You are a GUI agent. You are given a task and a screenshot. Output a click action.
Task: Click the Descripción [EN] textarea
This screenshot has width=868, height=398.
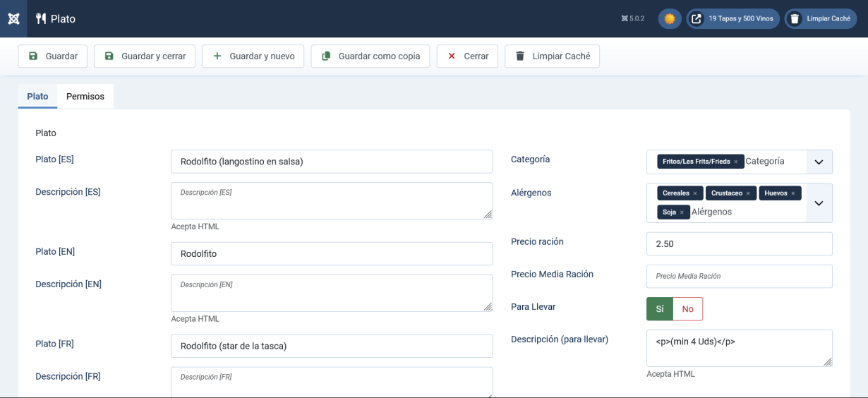[x=332, y=294]
